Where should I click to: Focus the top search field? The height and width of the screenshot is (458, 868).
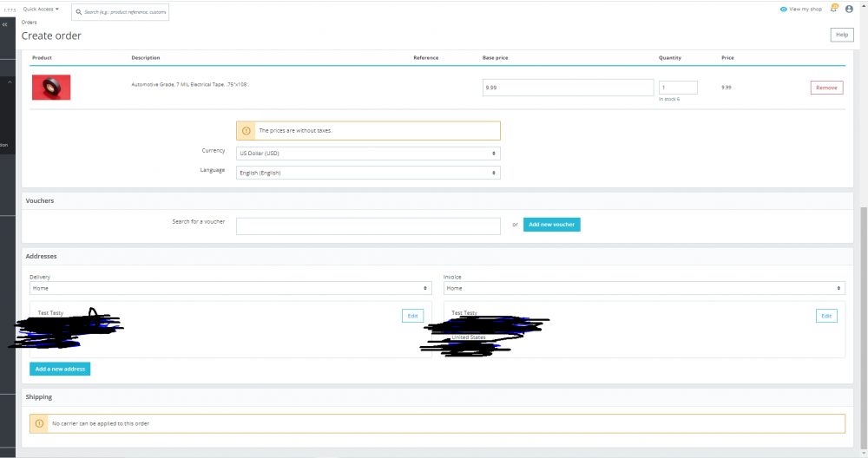120,11
